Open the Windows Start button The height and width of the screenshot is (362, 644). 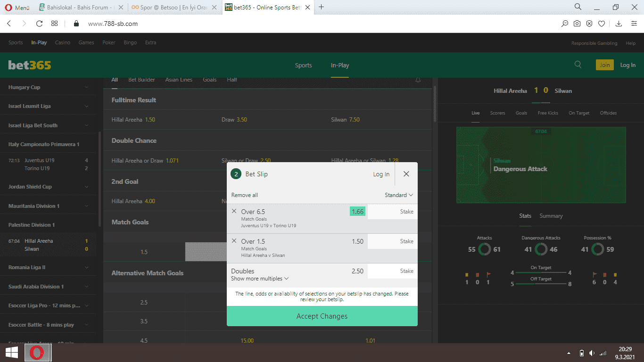pos(12,353)
